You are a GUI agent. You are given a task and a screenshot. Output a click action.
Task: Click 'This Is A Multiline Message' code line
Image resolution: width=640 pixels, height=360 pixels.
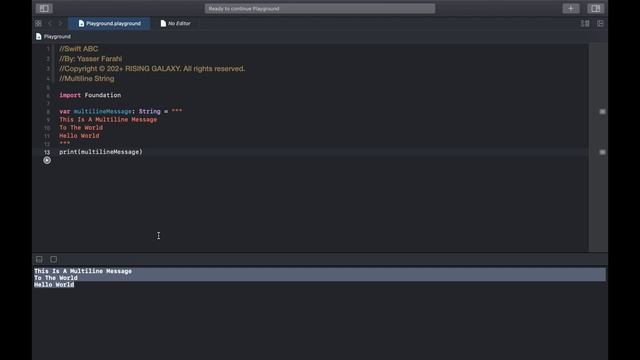108,119
